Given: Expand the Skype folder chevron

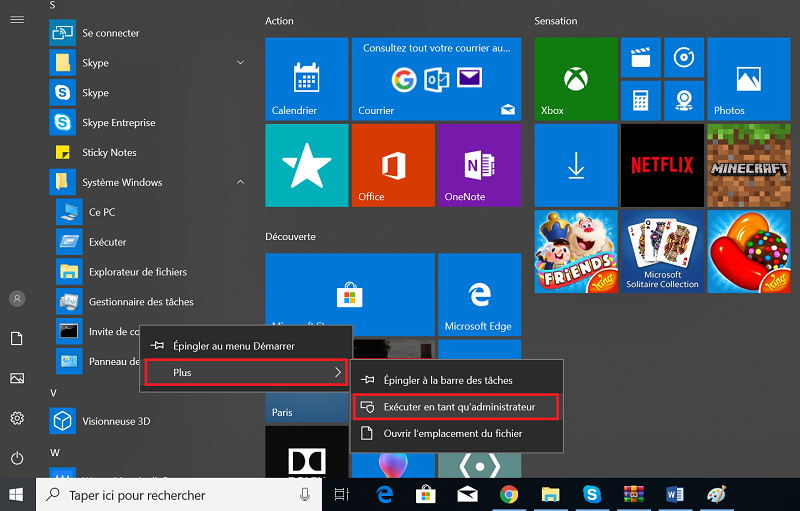Looking at the screenshot, I should 240,63.
